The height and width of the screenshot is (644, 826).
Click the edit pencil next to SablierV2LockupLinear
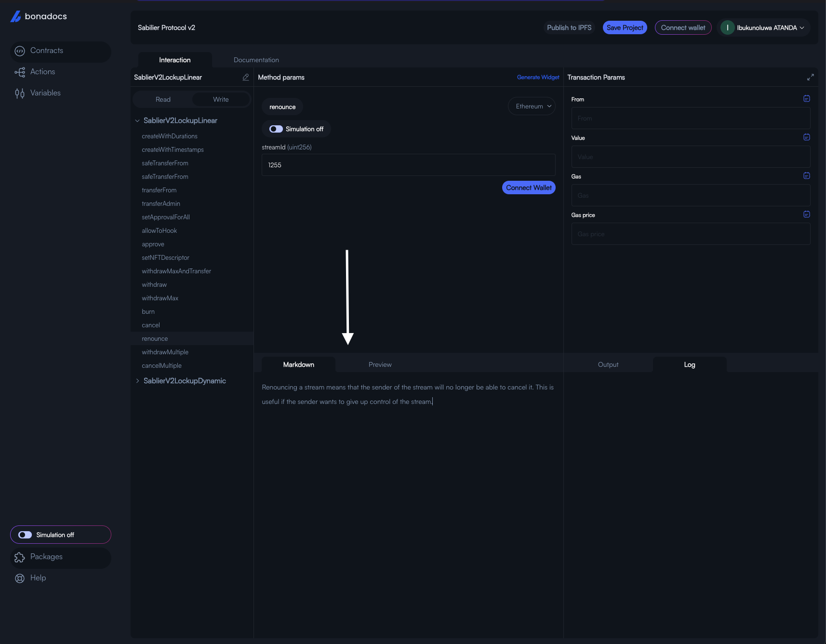coord(246,77)
